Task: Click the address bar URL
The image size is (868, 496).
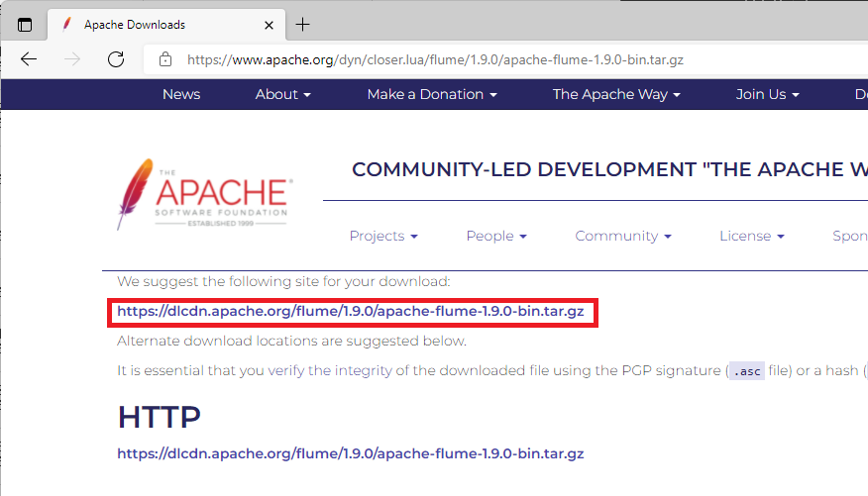Action: 435,59
